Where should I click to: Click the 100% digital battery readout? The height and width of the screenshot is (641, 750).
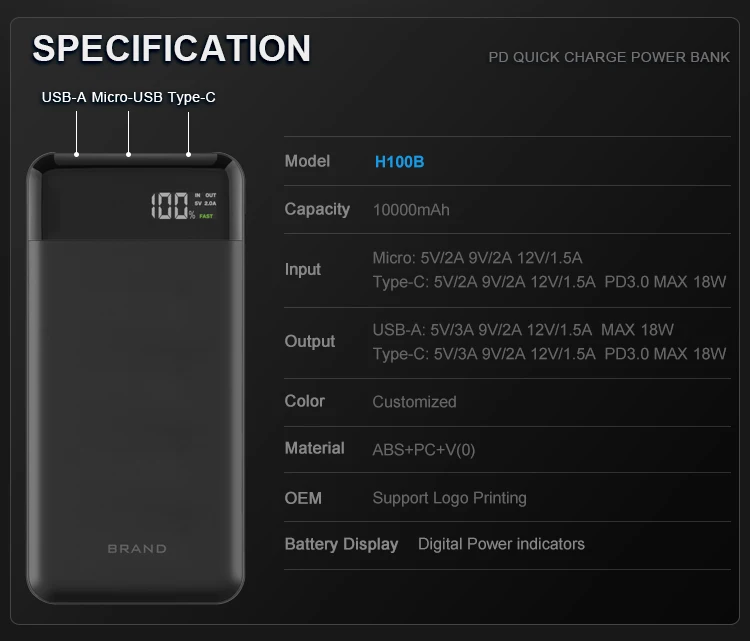coord(173,206)
